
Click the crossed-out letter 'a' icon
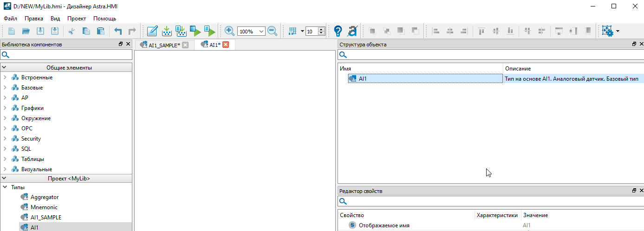coord(352,31)
